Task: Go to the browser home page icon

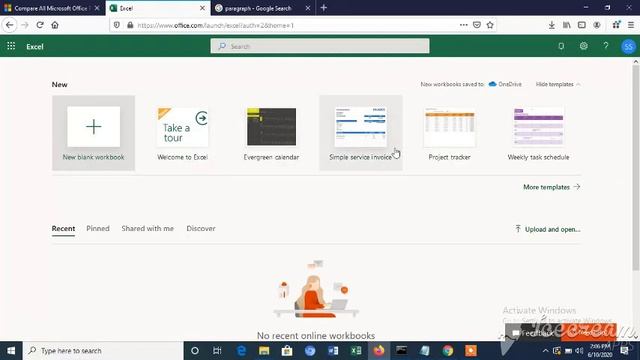Action: (55, 25)
